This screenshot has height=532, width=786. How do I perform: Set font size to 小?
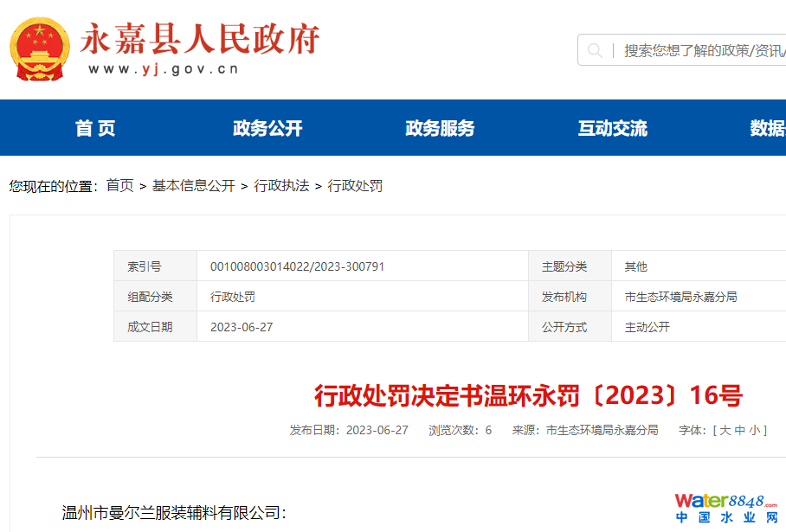[755, 430]
